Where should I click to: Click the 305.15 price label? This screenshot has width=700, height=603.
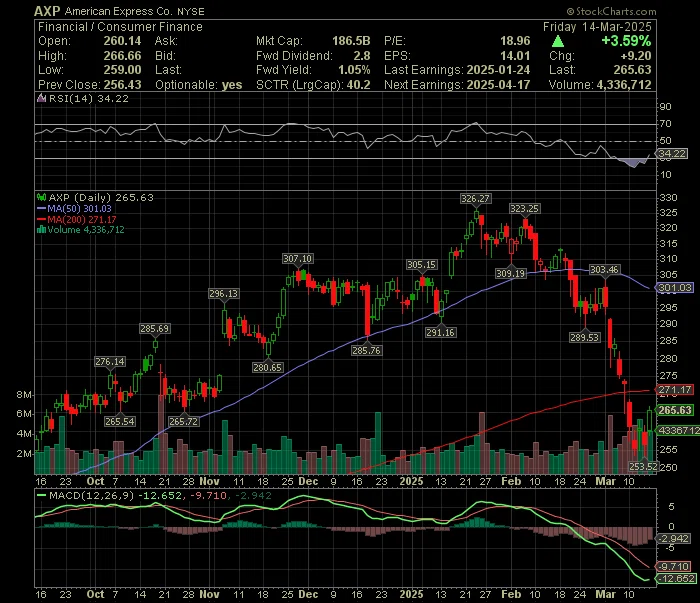pos(421,265)
